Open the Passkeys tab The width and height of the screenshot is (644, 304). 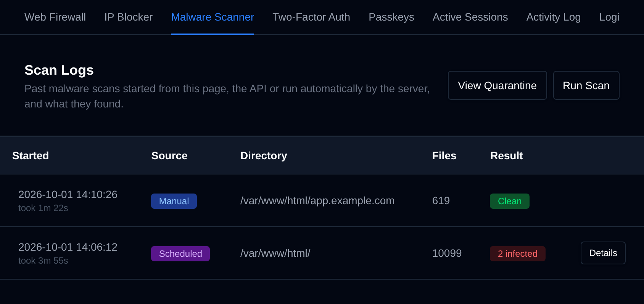point(391,17)
